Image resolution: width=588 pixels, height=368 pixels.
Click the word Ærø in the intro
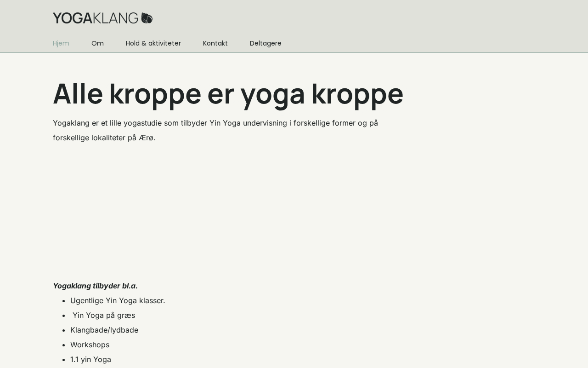point(147,138)
